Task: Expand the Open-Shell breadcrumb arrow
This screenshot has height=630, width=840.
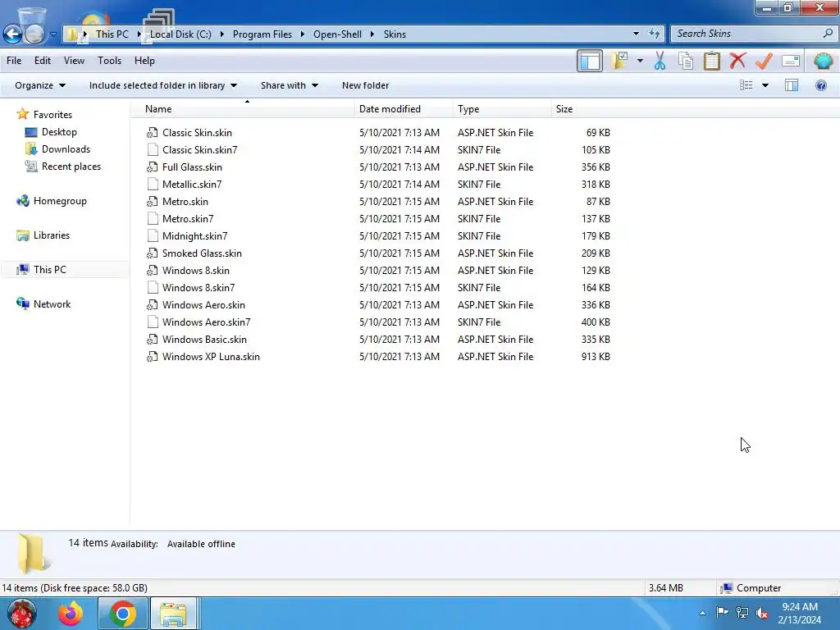Action: click(x=372, y=34)
